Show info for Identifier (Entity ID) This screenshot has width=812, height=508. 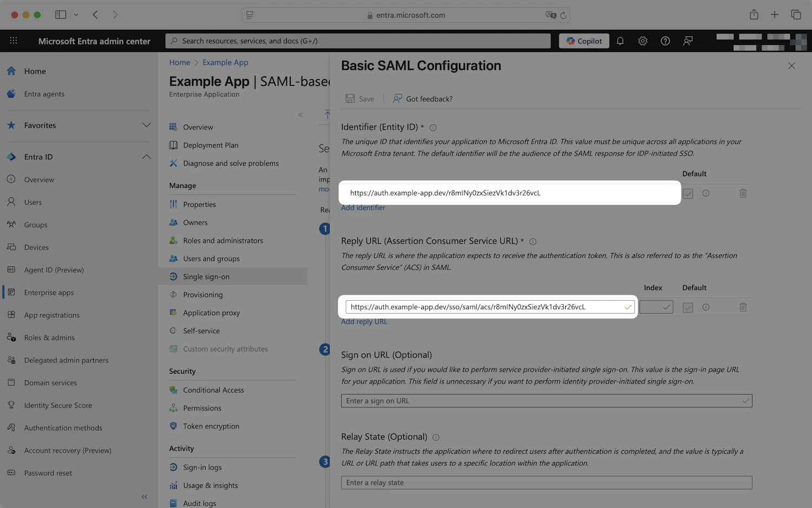click(x=433, y=128)
